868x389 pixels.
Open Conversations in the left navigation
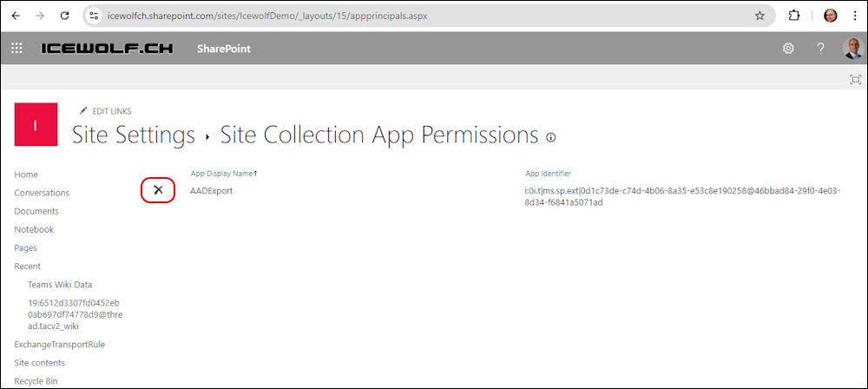(x=42, y=193)
